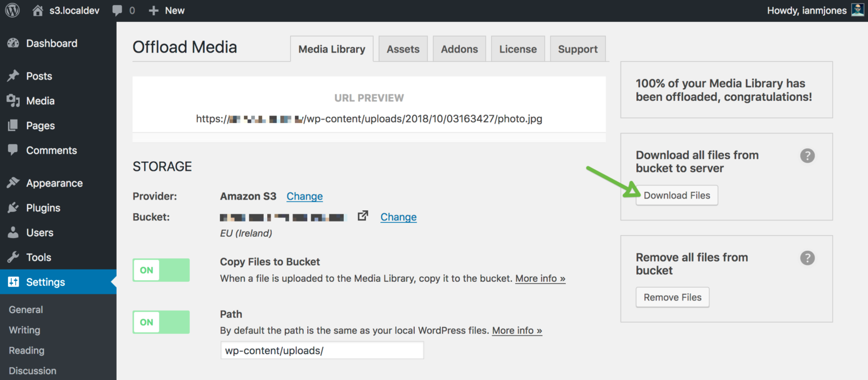
Task: Open the Support tab
Action: pos(578,49)
